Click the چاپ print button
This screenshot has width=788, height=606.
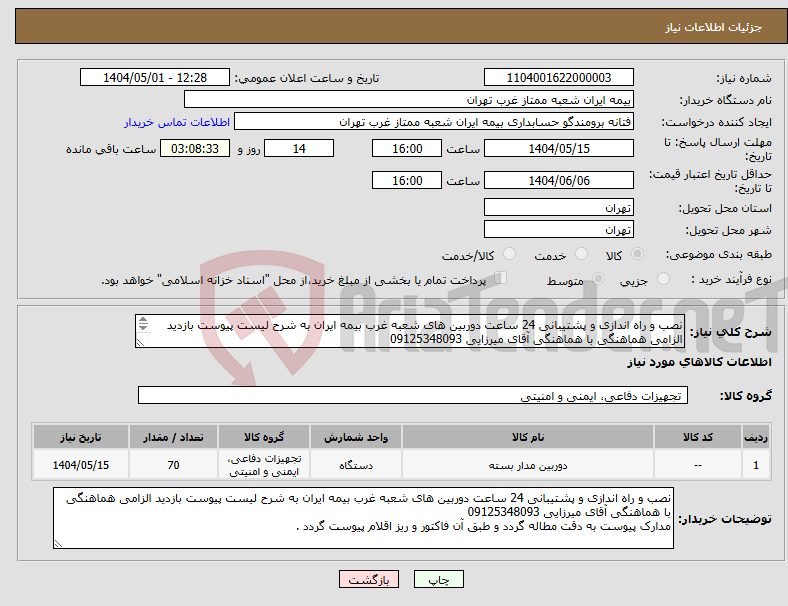(439, 579)
